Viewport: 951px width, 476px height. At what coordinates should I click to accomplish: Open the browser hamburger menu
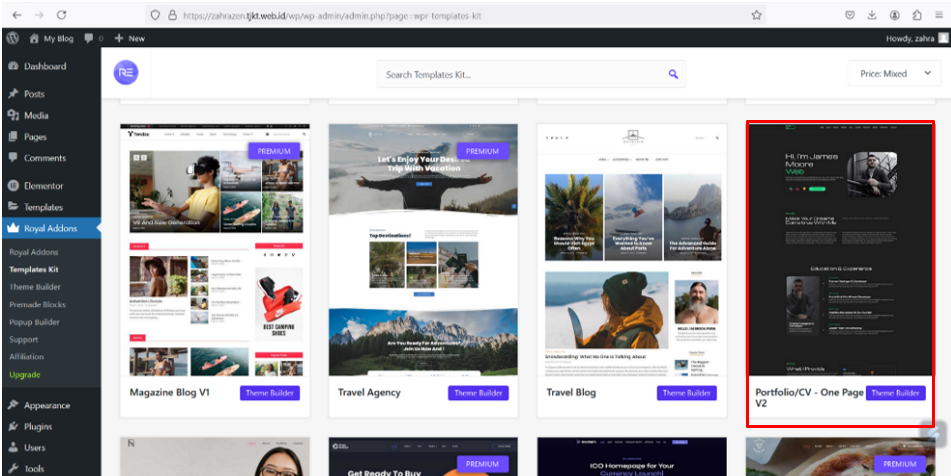click(937, 15)
